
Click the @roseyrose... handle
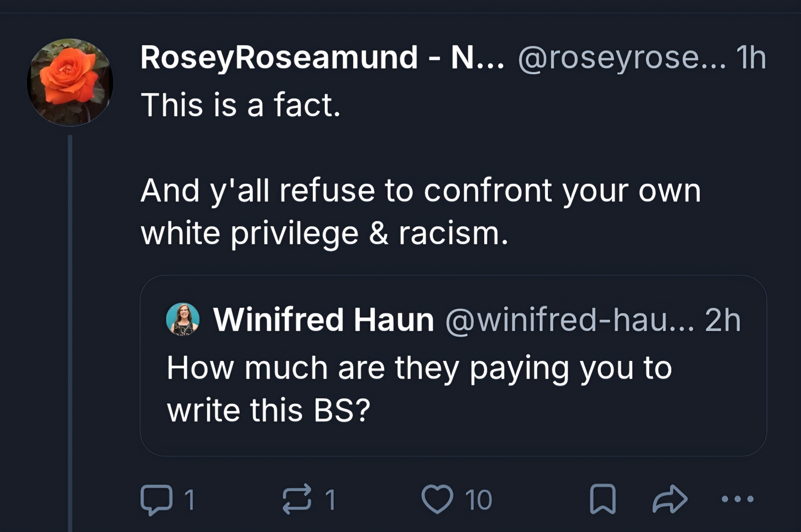(x=622, y=58)
